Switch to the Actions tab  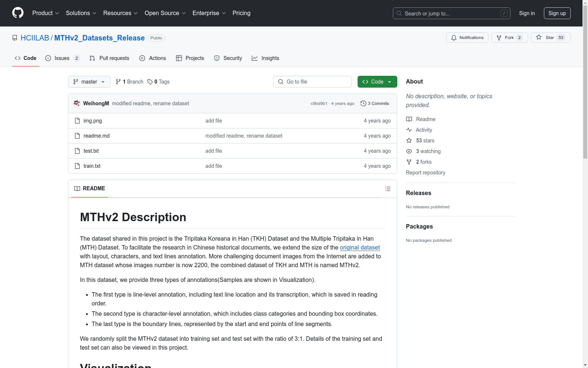tap(153, 58)
